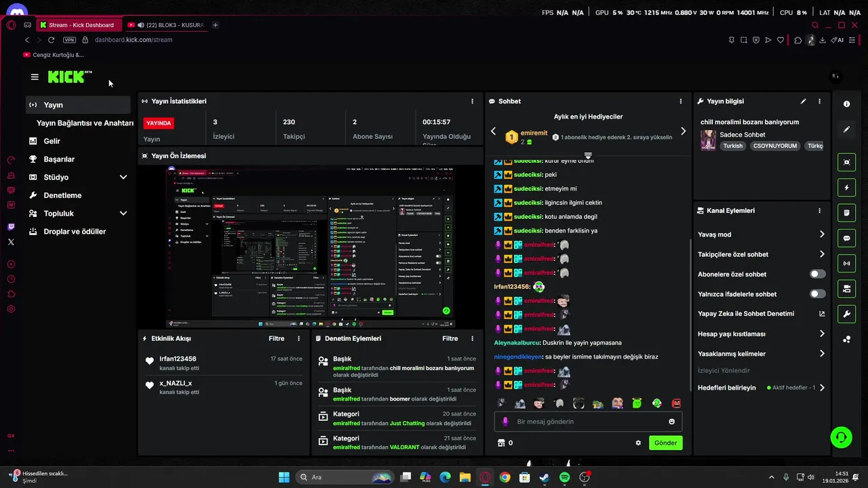Show next top gifter with right arrow
Screen dimensions: 868x488
[683, 131]
